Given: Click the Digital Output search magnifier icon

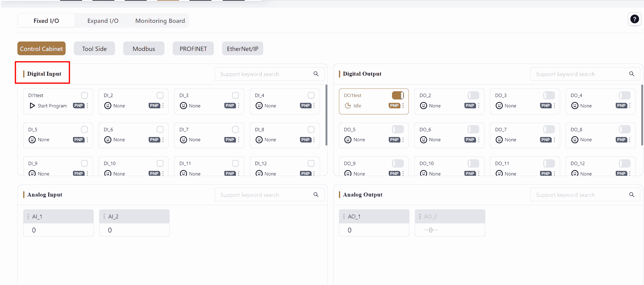Looking at the screenshot, I should pos(631,74).
